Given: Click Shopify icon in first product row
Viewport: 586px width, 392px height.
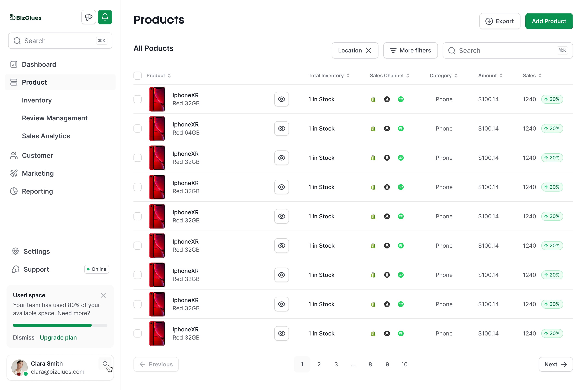Looking at the screenshot, I should tap(374, 99).
